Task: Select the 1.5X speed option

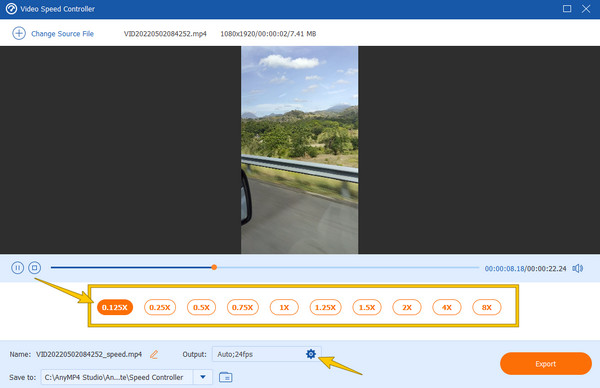Action: [367, 307]
